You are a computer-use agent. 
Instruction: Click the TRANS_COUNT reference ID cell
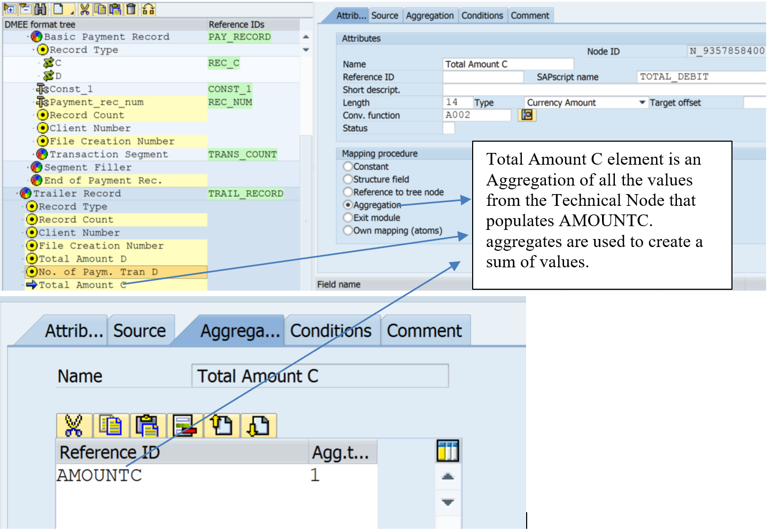click(243, 155)
